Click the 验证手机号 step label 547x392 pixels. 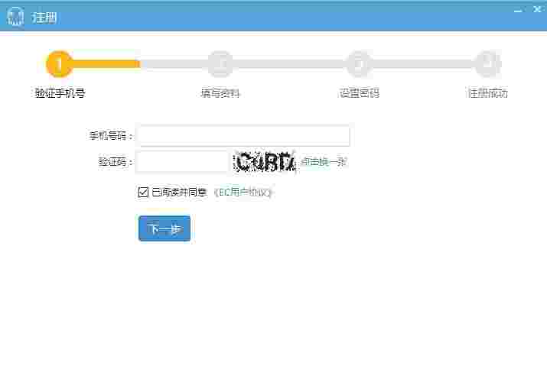[60, 93]
